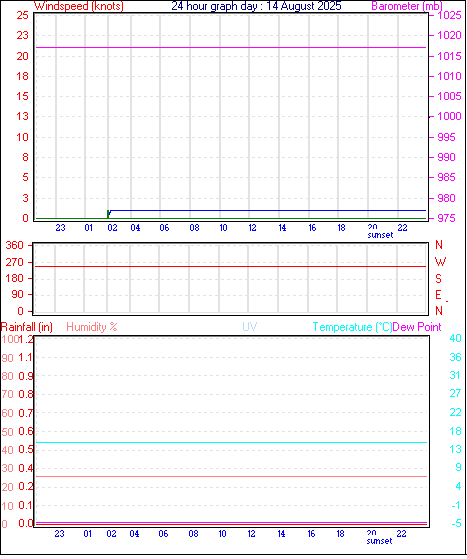Screen dimensions: 467x559
Task: Select the 8 knots windspeed axis label
Action: click(x=25, y=157)
